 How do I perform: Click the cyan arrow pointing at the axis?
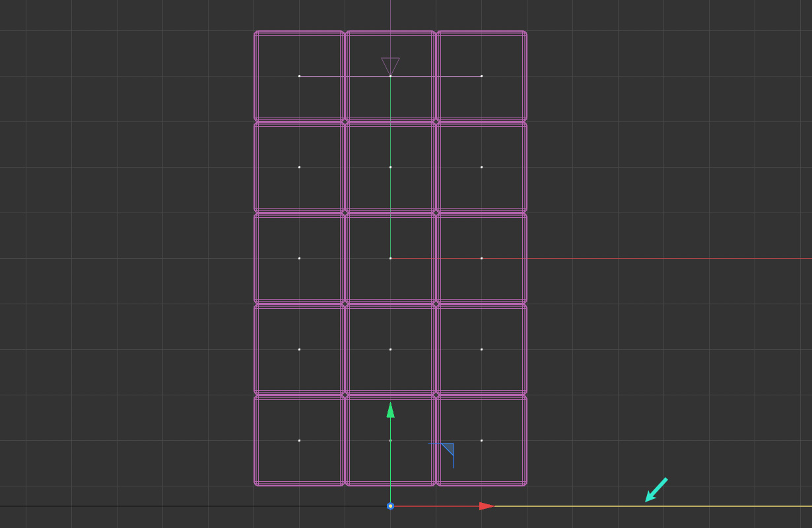[656, 490]
